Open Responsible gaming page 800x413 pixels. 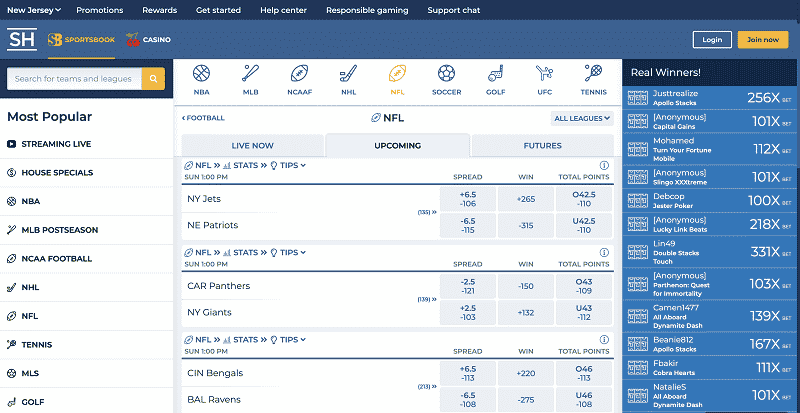point(367,10)
